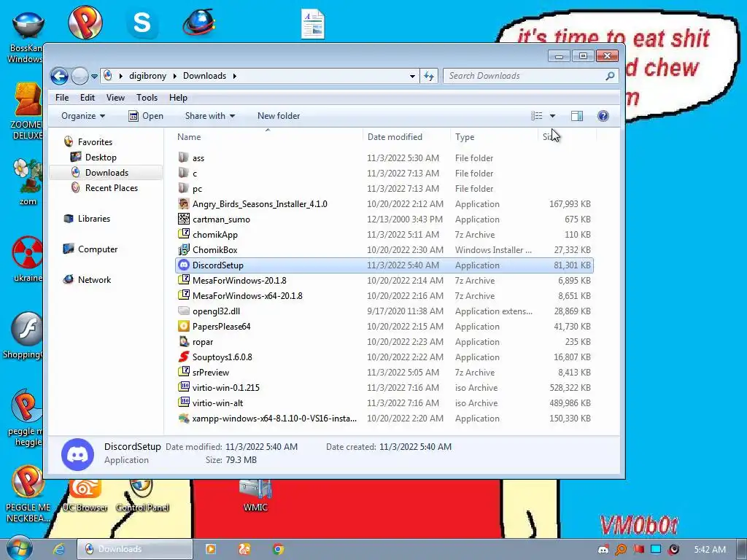The height and width of the screenshot is (560, 747).
Task: Select the opengl32.dll file icon
Action: pos(183,311)
